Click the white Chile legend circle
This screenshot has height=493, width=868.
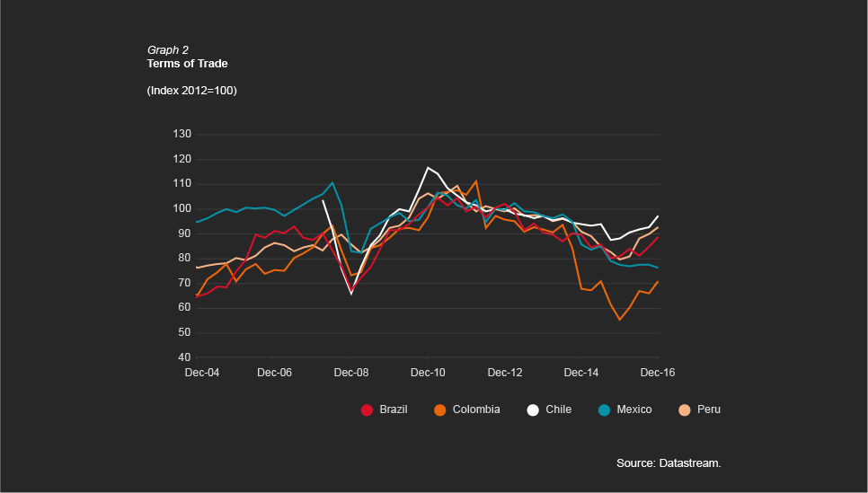point(533,409)
